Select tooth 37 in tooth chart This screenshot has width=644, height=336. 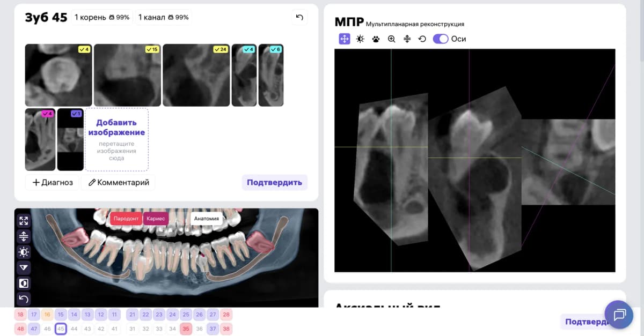[213, 329]
